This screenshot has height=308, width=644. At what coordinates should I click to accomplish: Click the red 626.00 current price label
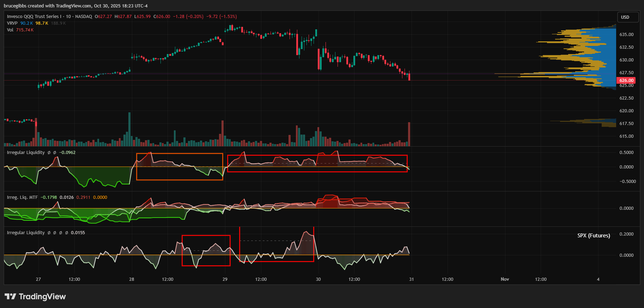tap(626, 81)
